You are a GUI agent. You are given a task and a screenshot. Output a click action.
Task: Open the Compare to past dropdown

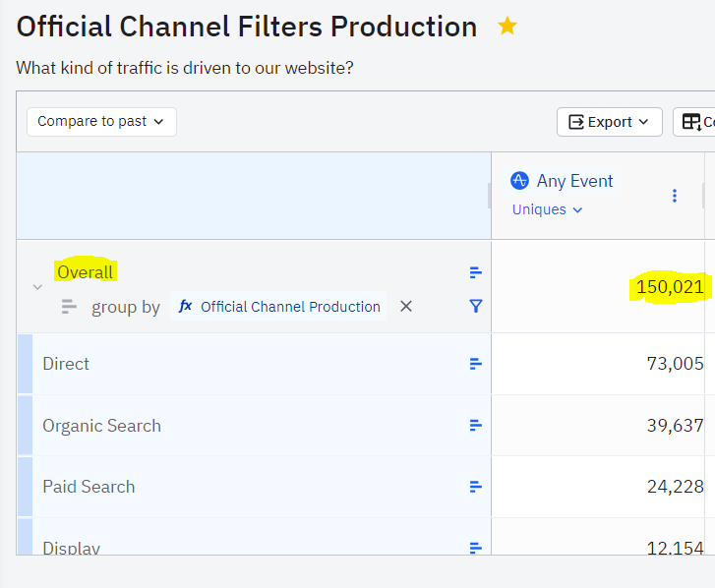[x=101, y=122]
